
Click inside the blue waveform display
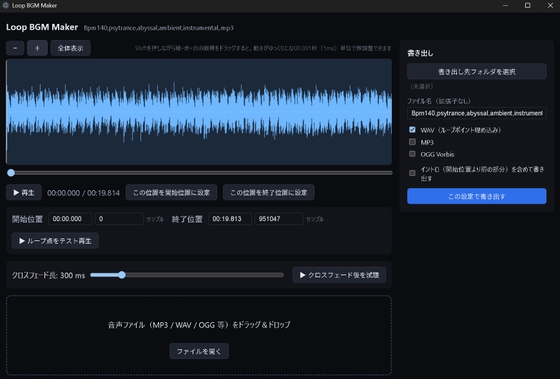(x=199, y=112)
